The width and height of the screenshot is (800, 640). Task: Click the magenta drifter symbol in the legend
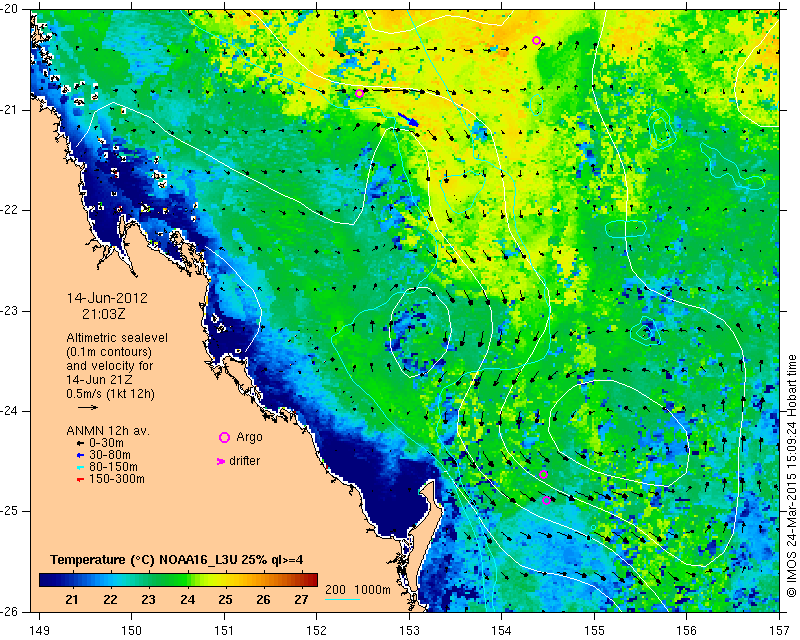(x=221, y=461)
